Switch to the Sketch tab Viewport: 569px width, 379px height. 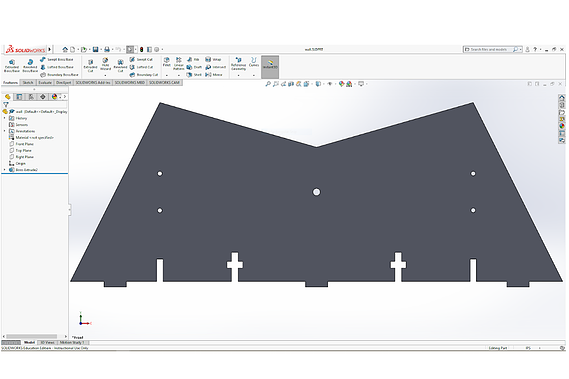tap(28, 83)
